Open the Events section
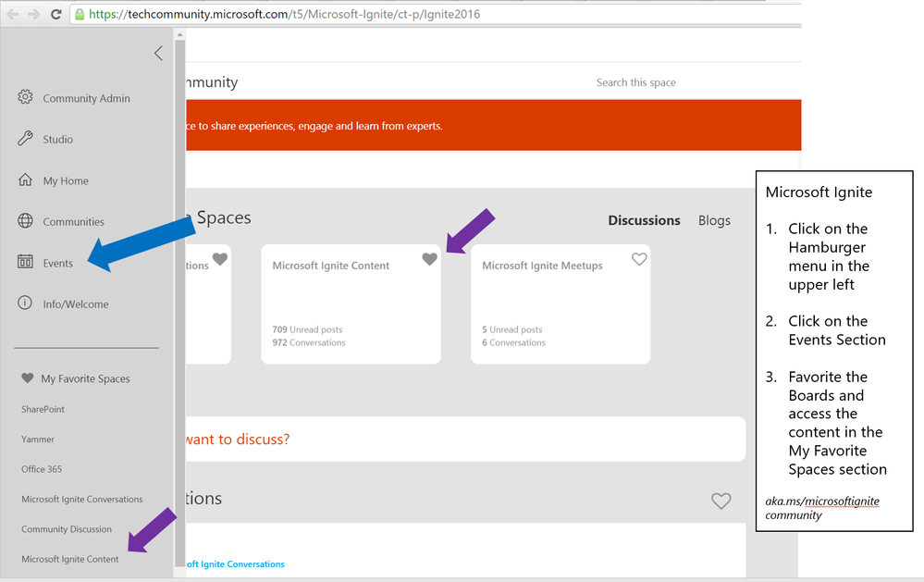Screen dimensions: 924x582 click(57, 263)
